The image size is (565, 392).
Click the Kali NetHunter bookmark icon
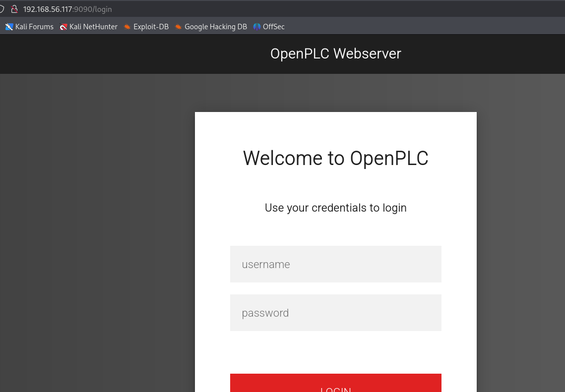point(63,27)
